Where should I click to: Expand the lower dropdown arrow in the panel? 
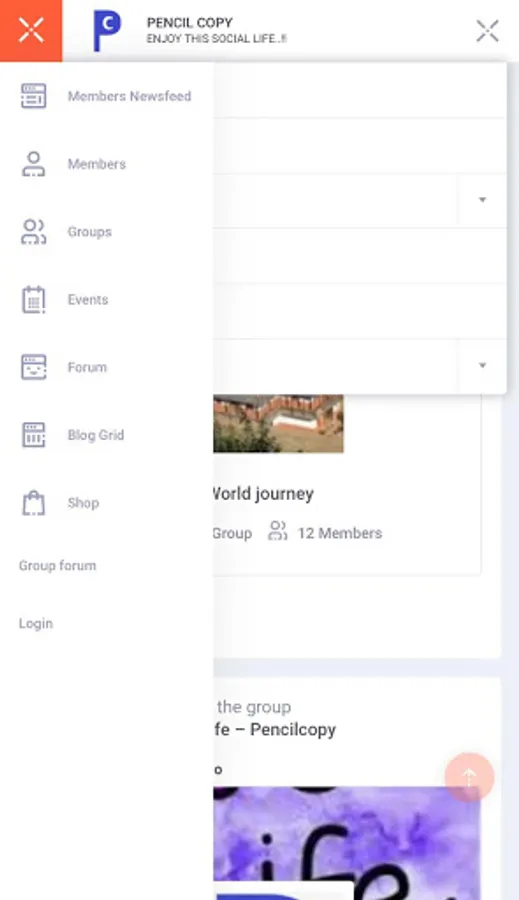point(482,365)
